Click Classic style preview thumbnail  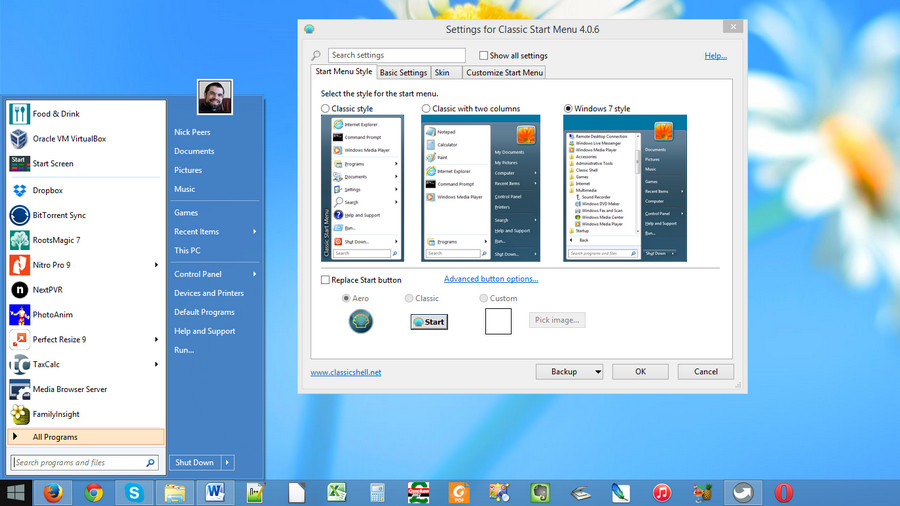click(362, 188)
